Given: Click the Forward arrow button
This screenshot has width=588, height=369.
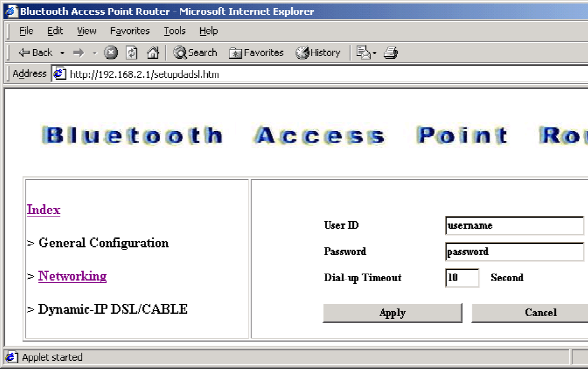Looking at the screenshot, I should click(79, 53).
